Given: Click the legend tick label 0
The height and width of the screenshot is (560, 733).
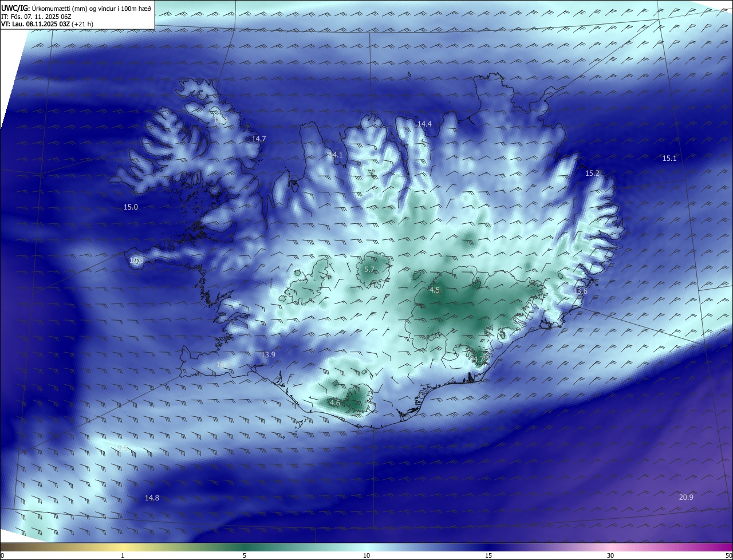Looking at the screenshot, I should point(2,556).
